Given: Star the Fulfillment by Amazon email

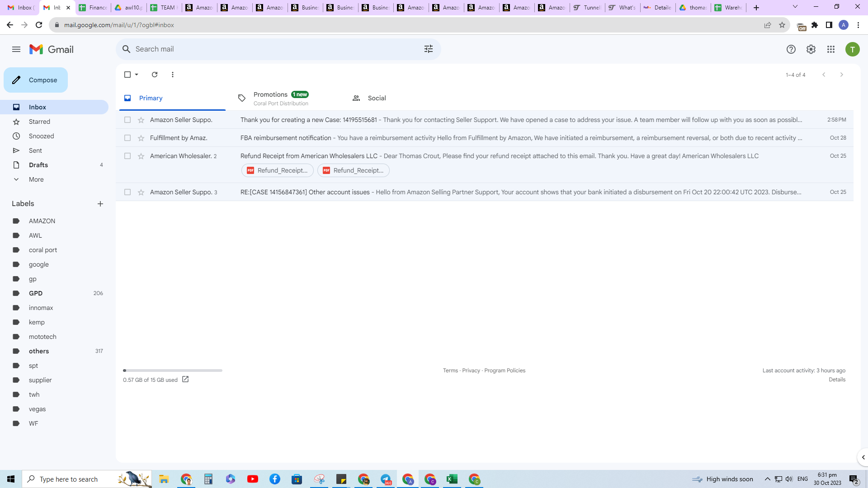Looking at the screenshot, I should [141, 138].
